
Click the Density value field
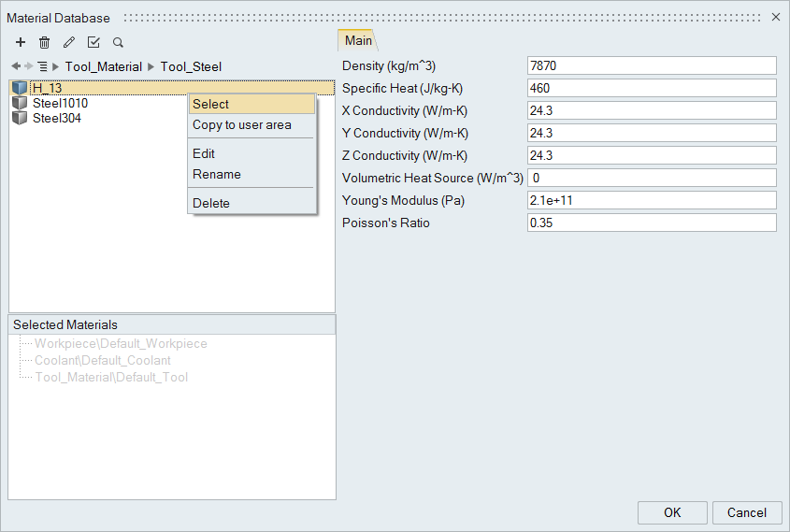coord(652,65)
